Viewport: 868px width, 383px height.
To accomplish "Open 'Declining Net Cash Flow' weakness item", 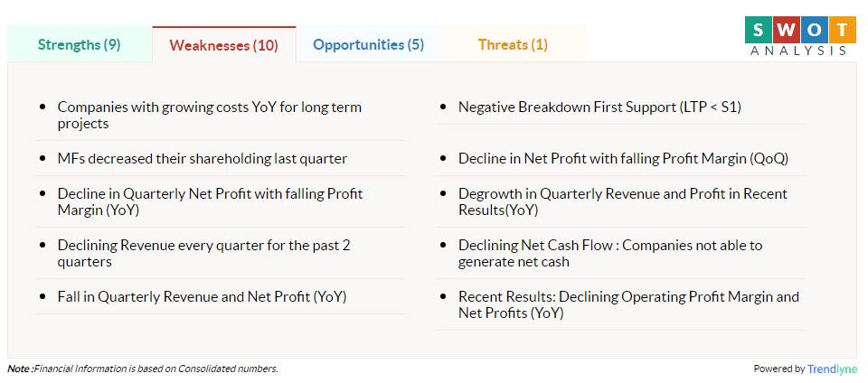I will pos(610,253).
